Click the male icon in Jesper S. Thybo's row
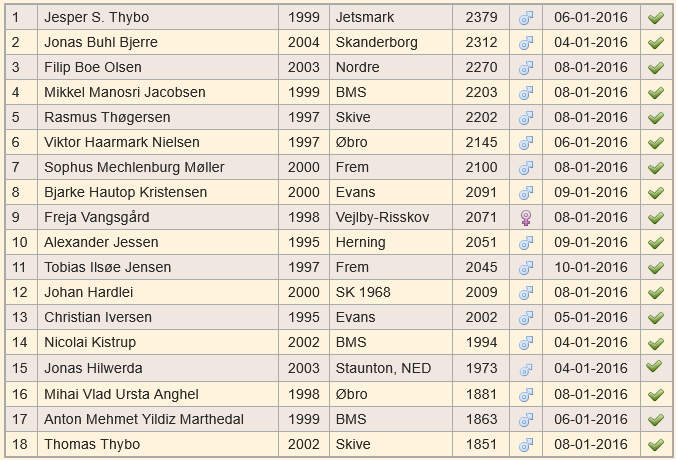The image size is (676, 460). pos(526,18)
